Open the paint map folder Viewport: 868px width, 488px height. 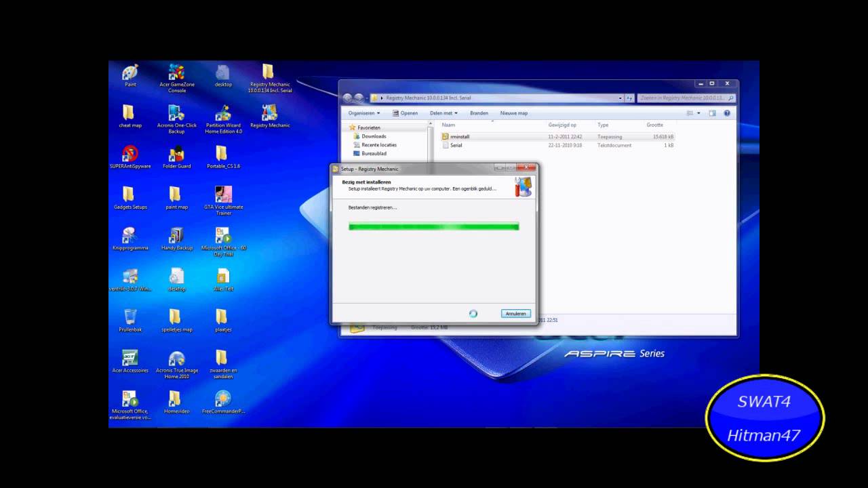tap(177, 197)
